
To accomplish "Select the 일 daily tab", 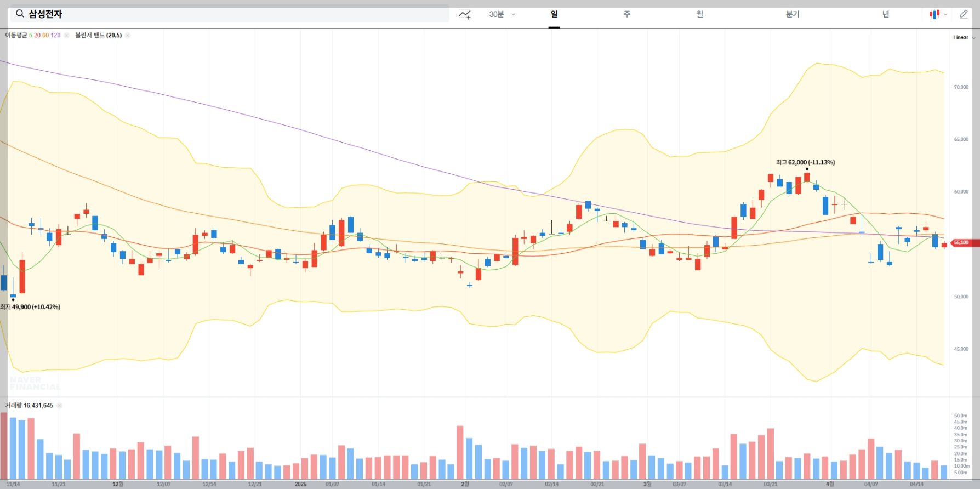I will [x=554, y=14].
